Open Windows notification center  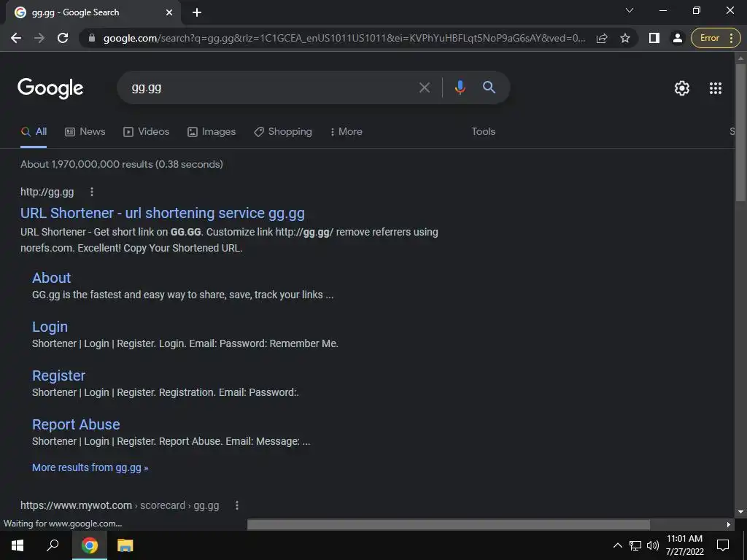pos(723,545)
